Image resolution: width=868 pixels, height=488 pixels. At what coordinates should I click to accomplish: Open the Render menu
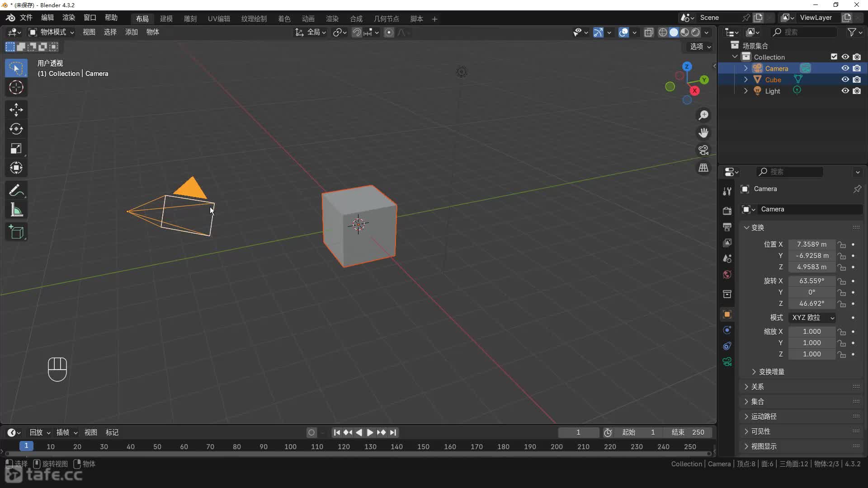click(68, 18)
